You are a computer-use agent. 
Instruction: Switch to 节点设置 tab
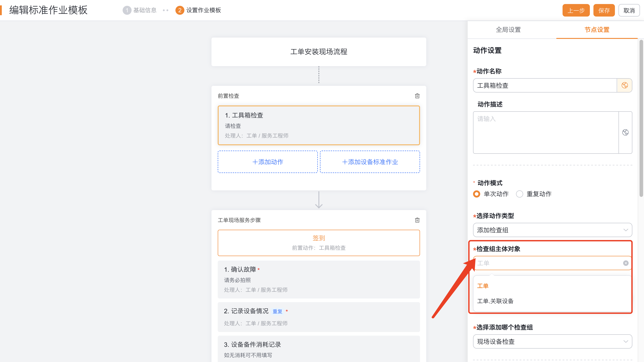tap(597, 30)
